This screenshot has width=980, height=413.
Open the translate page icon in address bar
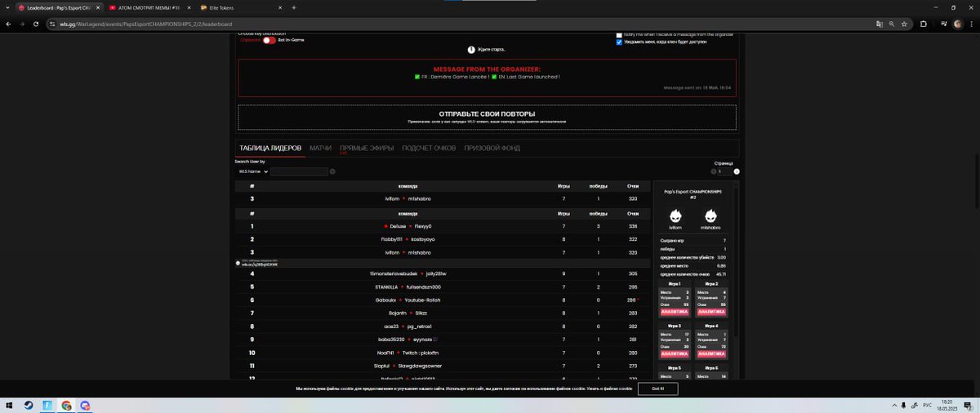879,24
